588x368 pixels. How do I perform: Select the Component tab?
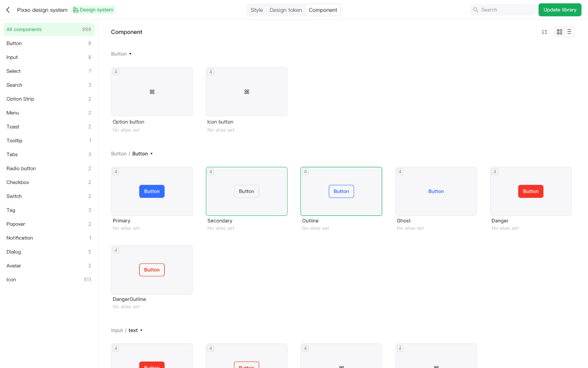pyautogui.click(x=323, y=10)
